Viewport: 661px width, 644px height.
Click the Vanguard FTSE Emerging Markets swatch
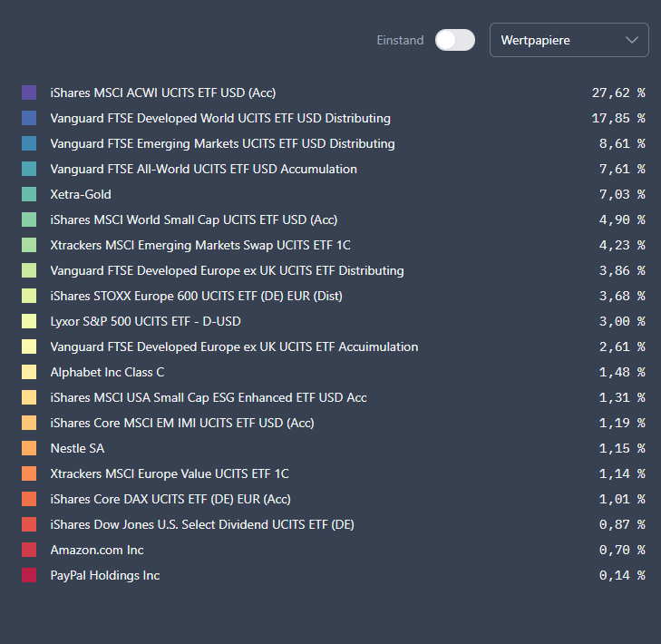point(29,143)
